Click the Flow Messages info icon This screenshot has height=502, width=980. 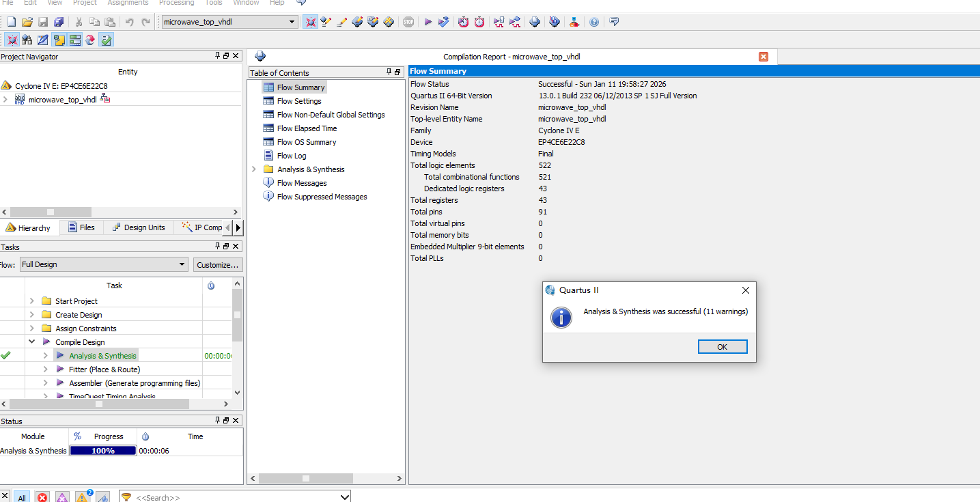coord(268,183)
